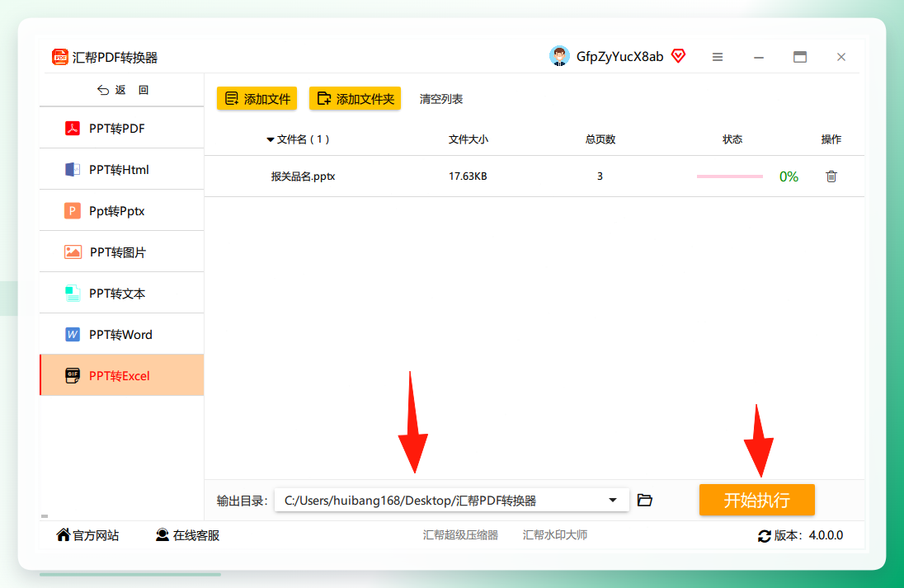This screenshot has width=904, height=588.
Task: Click the 文件大小 column header
Action: [x=468, y=139]
